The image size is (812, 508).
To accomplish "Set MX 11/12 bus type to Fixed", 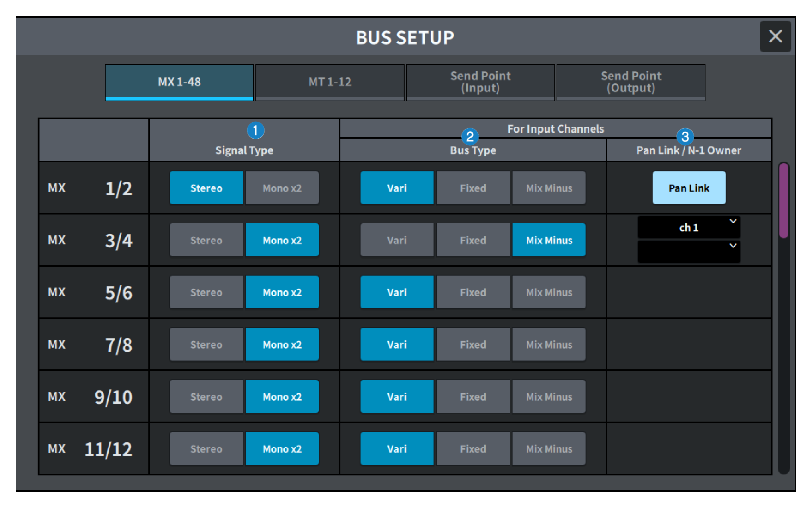I will [473, 449].
